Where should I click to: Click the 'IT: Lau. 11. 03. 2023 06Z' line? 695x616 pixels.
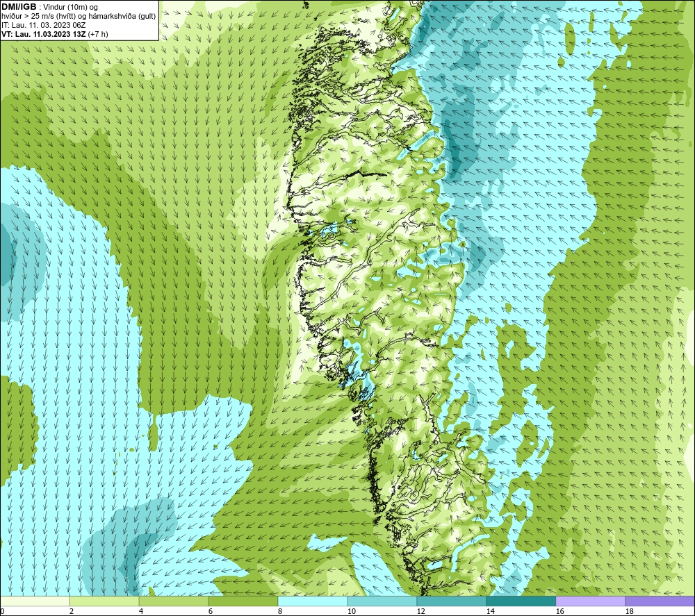43,25
